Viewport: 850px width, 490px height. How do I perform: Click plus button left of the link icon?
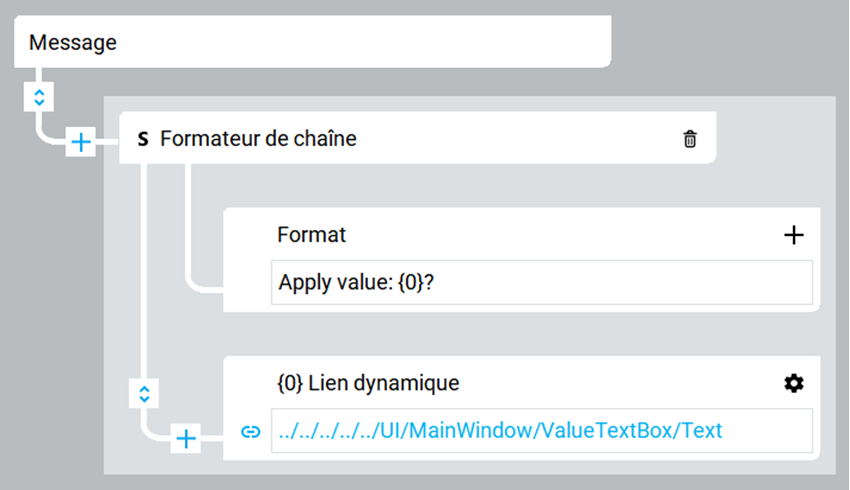[x=187, y=437]
